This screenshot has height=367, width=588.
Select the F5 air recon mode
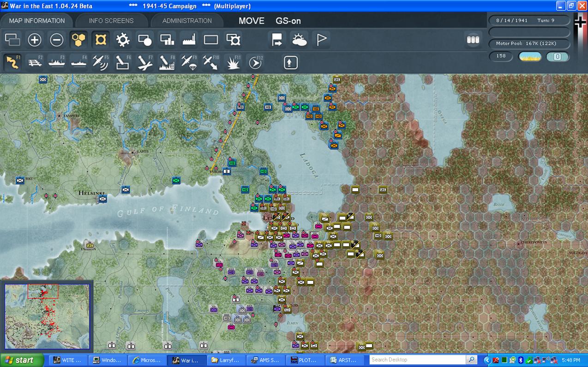101,62
